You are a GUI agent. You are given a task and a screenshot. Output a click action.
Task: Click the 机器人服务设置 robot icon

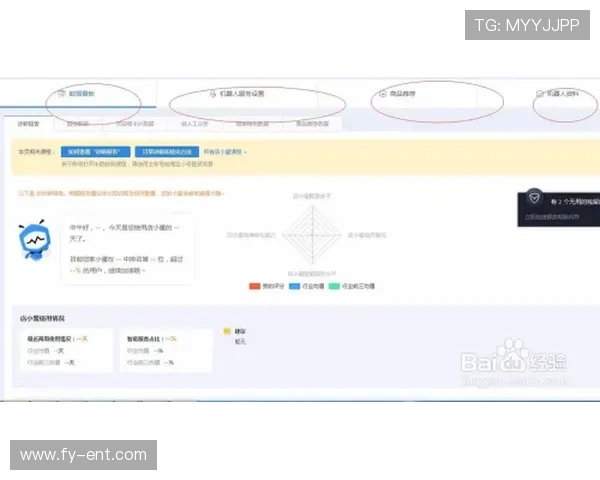tap(213, 93)
